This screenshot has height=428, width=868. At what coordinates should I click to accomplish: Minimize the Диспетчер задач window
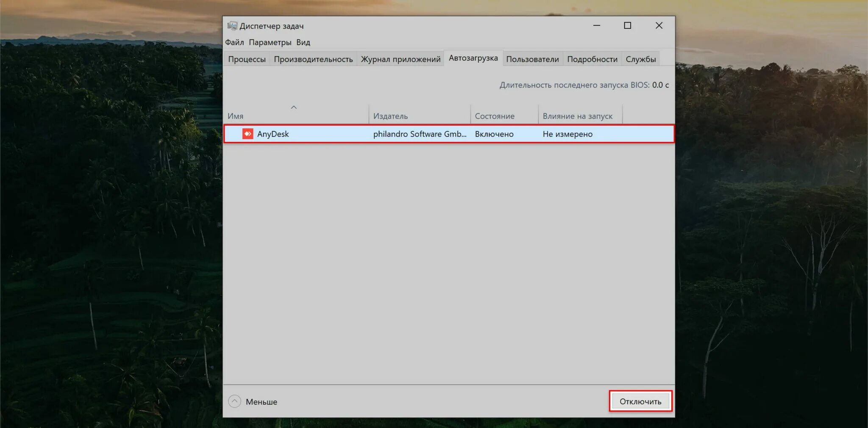tap(596, 25)
